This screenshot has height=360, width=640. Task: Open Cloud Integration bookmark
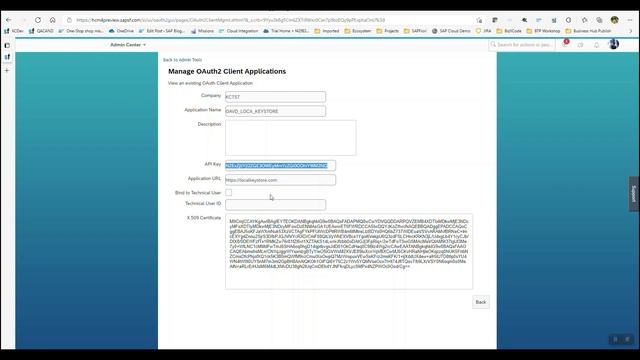click(x=238, y=31)
